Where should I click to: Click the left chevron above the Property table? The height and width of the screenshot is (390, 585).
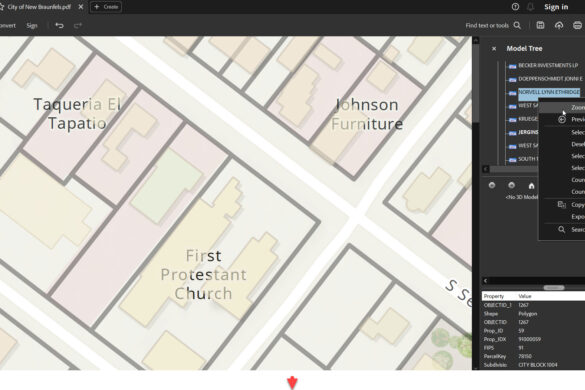(485, 281)
